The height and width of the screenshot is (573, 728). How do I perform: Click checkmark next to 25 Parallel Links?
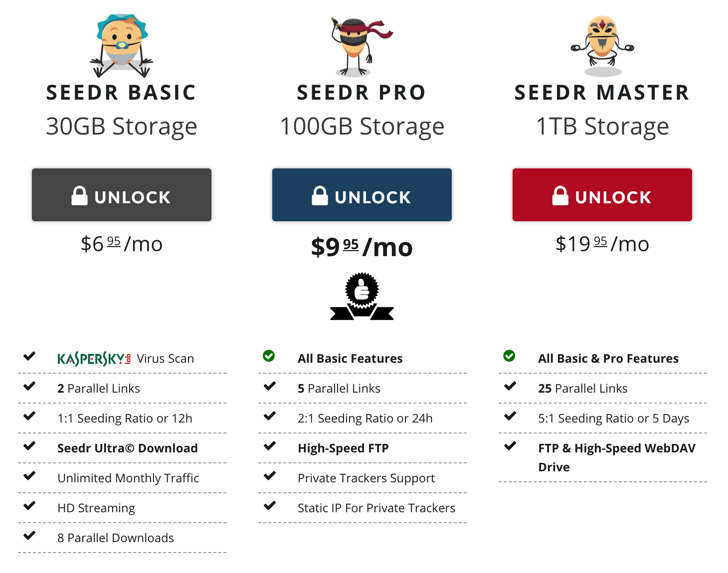[x=510, y=386]
